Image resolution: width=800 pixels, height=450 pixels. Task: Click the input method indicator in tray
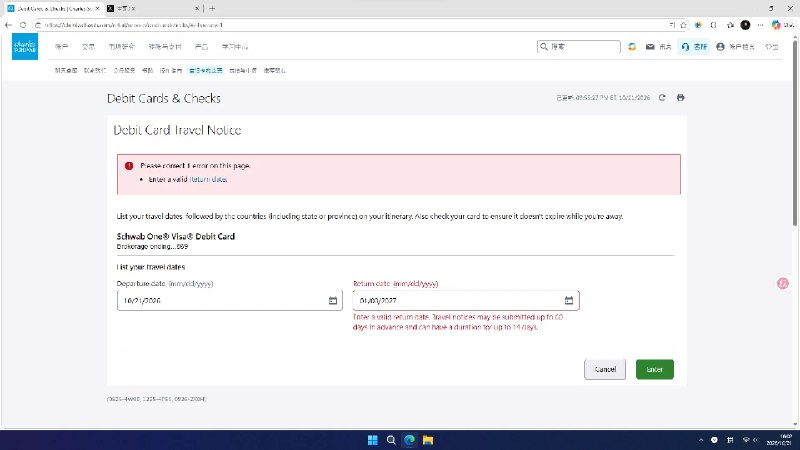coord(730,440)
